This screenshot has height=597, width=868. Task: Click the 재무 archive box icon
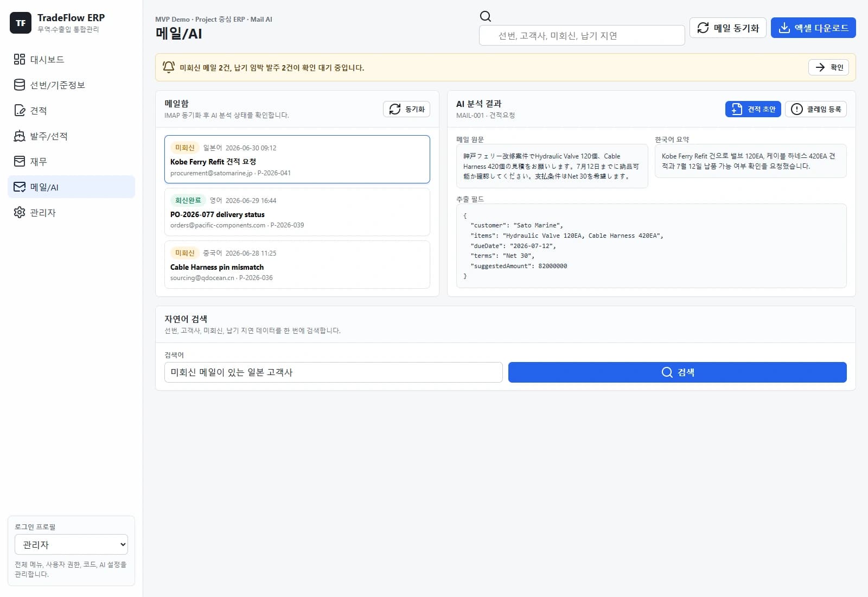click(x=20, y=161)
